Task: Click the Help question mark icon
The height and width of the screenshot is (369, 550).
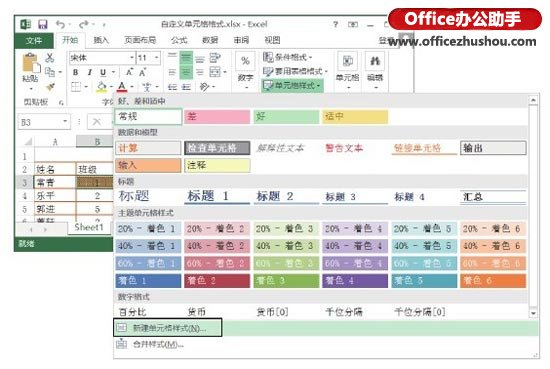Action: pos(336,25)
